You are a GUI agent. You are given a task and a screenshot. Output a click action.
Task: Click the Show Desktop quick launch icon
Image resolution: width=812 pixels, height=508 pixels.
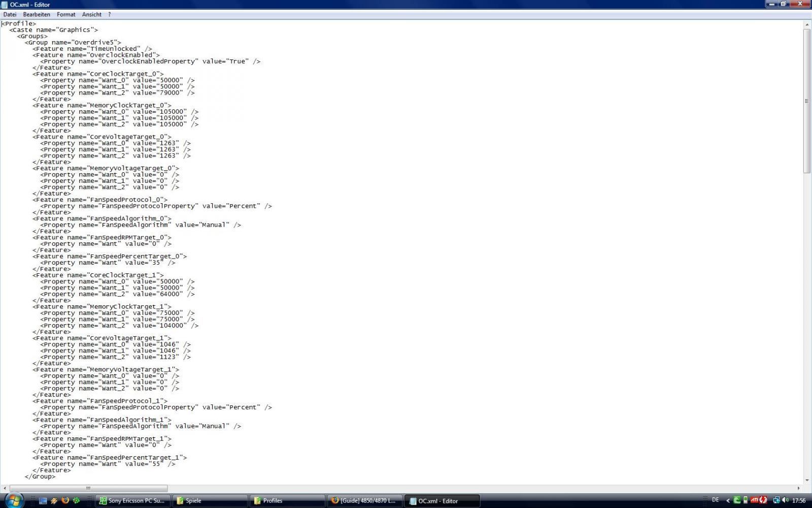(x=43, y=500)
